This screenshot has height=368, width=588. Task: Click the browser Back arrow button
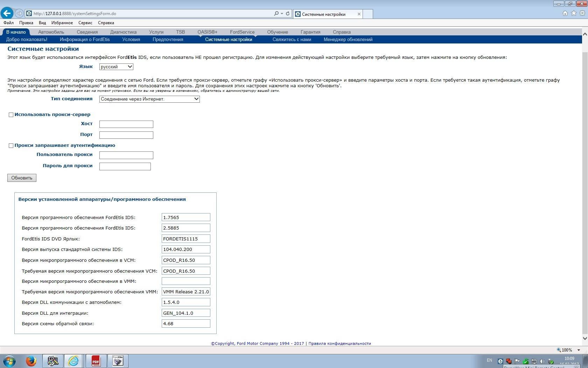tap(7, 13)
